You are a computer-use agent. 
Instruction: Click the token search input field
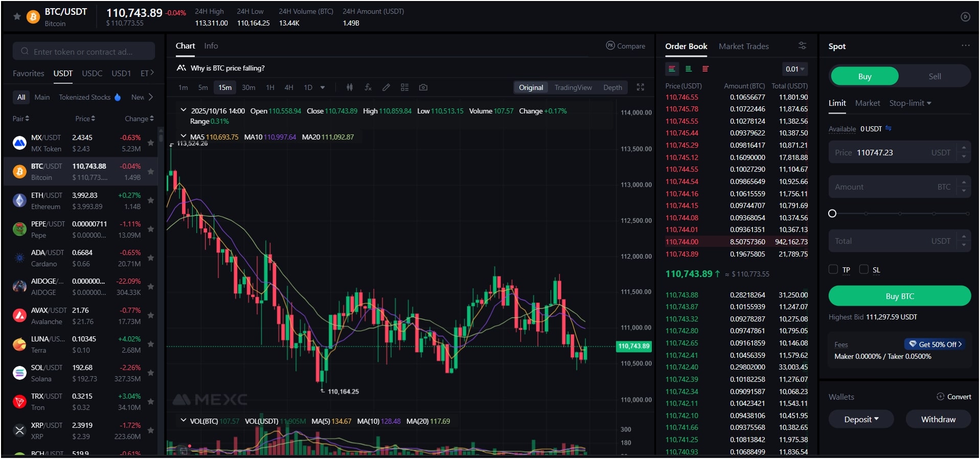point(84,51)
